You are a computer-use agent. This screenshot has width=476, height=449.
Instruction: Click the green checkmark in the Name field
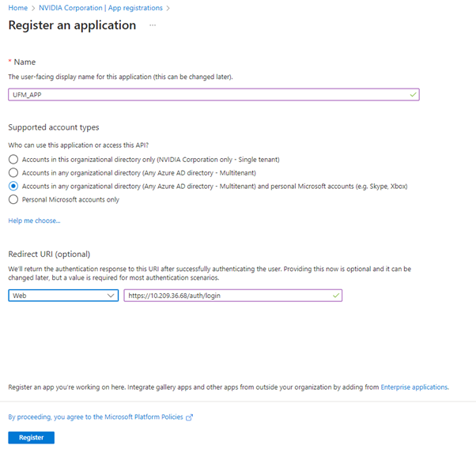tap(412, 94)
